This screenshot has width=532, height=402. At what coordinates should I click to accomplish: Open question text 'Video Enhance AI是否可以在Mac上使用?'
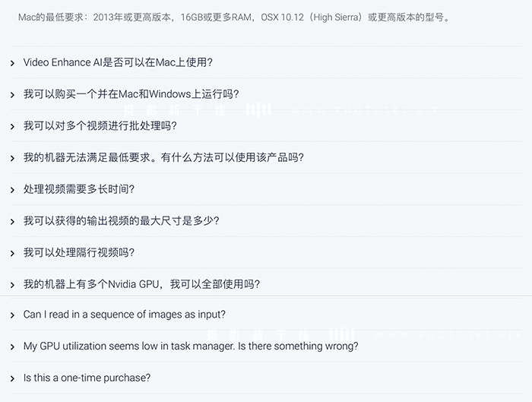tap(118, 62)
